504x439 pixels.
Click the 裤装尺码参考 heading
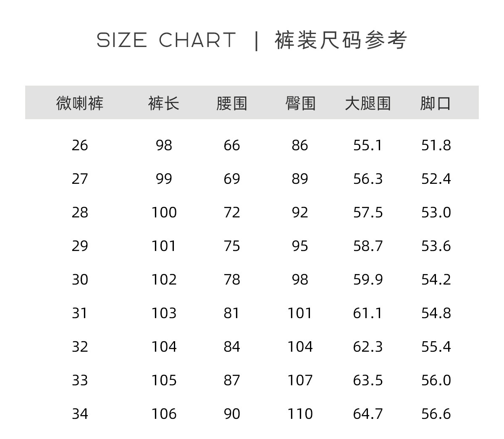341,40
